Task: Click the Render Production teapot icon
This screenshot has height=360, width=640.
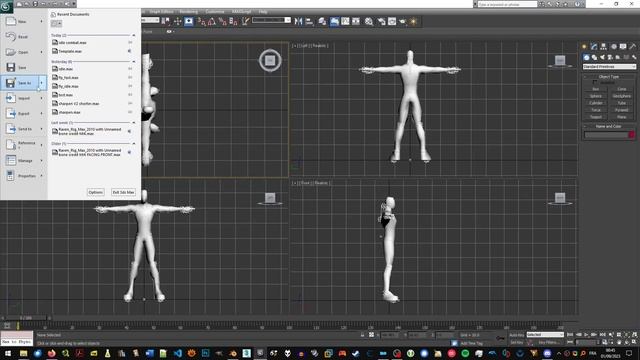Action: click(x=402, y=22)
